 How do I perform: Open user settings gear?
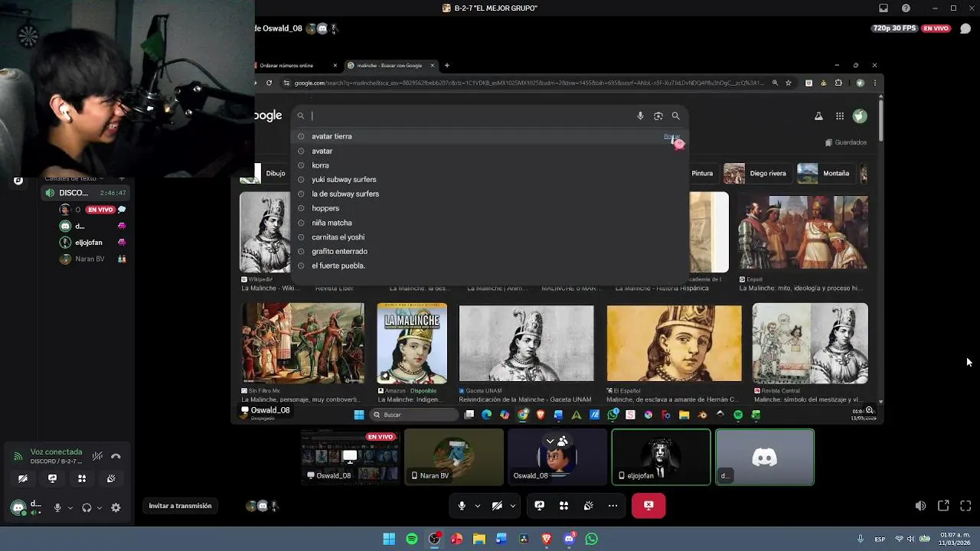pos(116,507)
